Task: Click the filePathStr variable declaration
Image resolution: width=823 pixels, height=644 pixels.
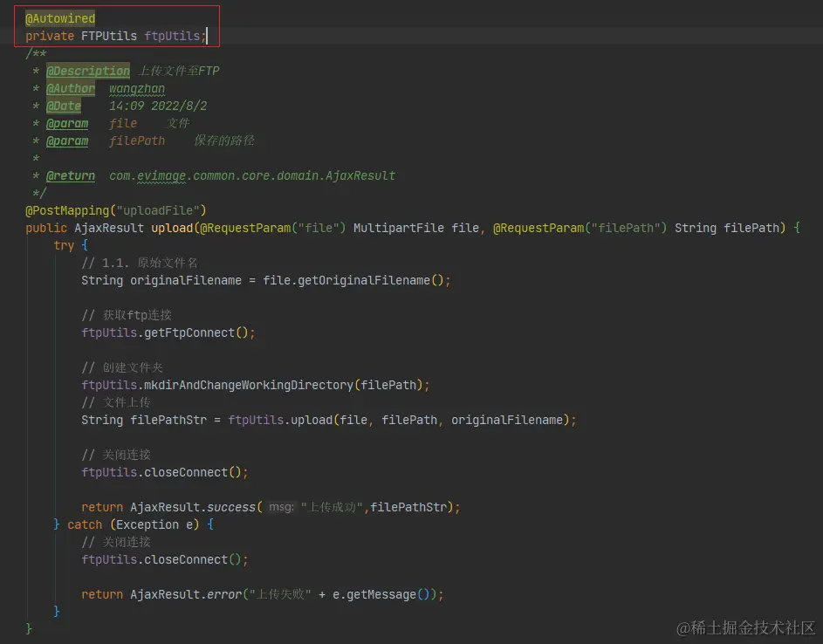Action: point(168,420)
